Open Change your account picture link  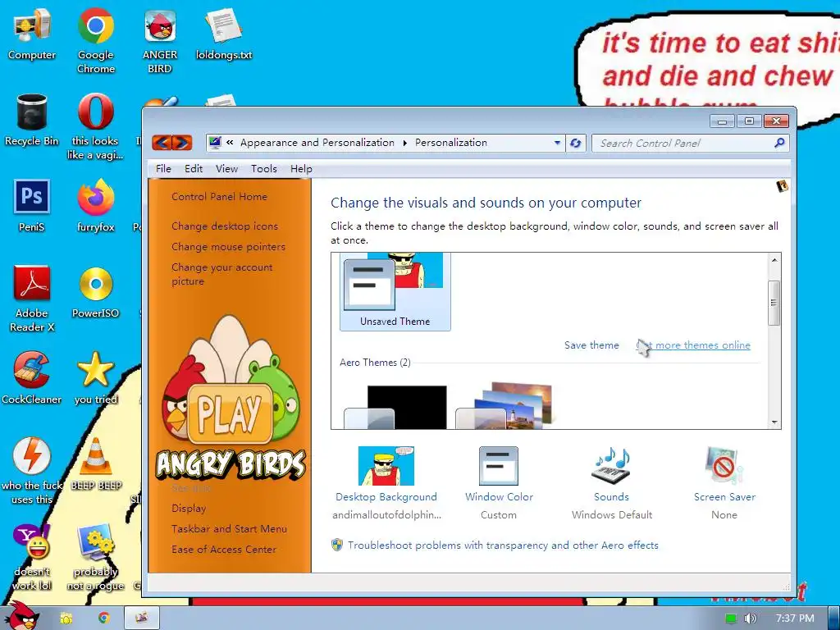click(x=221, y=274)
